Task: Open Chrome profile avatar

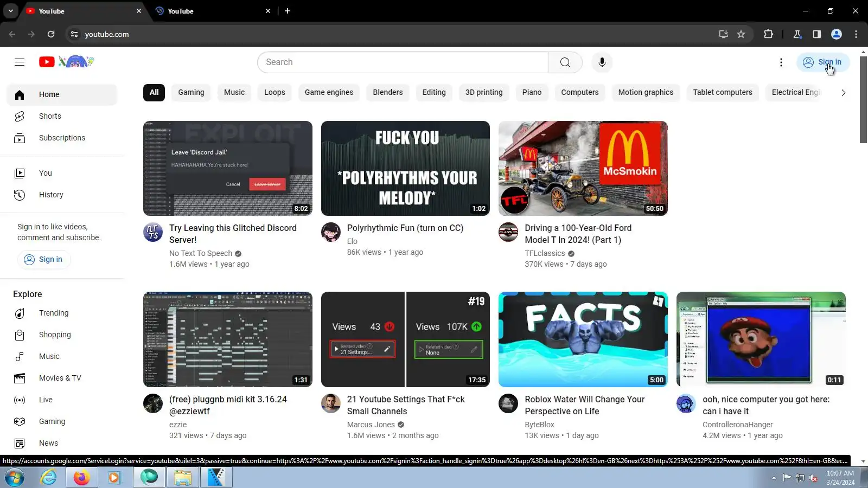Action: coord(837,34)
